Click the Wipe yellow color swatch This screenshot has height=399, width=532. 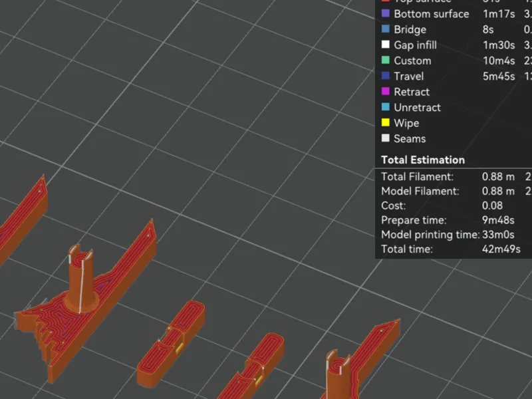coord(386,123)
